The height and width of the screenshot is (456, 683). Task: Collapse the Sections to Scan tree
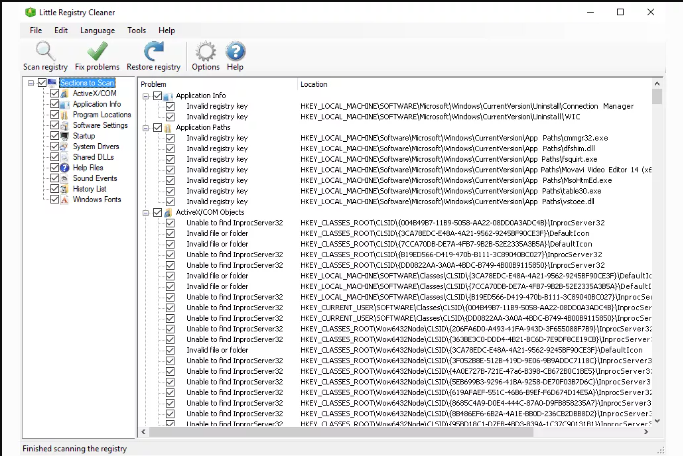tap(31, 83)
